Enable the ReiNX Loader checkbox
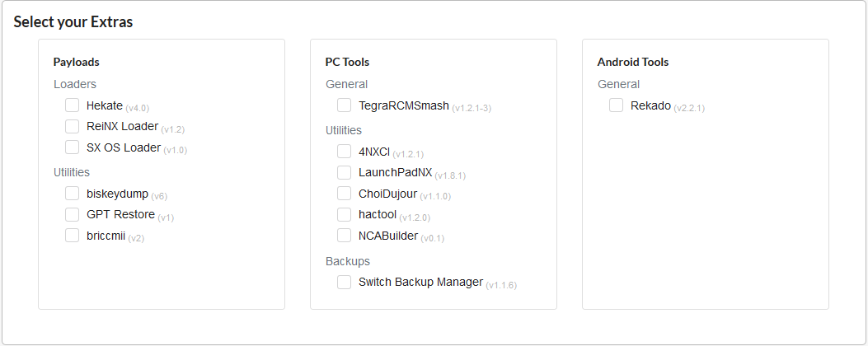The height and width of the screenshot is (346, 868). 72,126
